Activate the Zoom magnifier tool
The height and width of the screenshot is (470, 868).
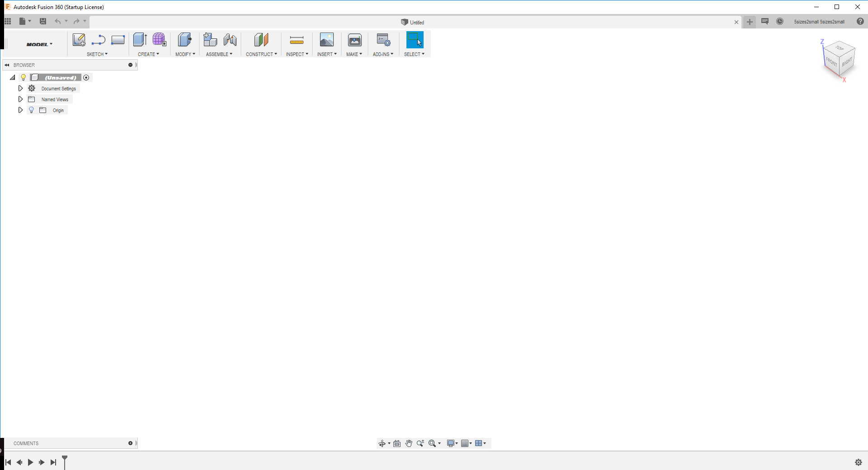click(x=420, y=443)
